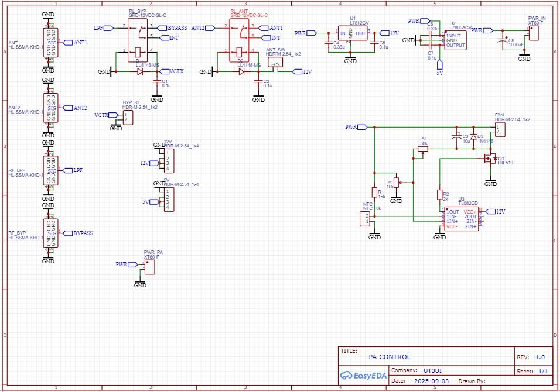The image size is (560, 392).
Task: Pick the U2 L7805ACV regulator block
Action: [456, 40]
